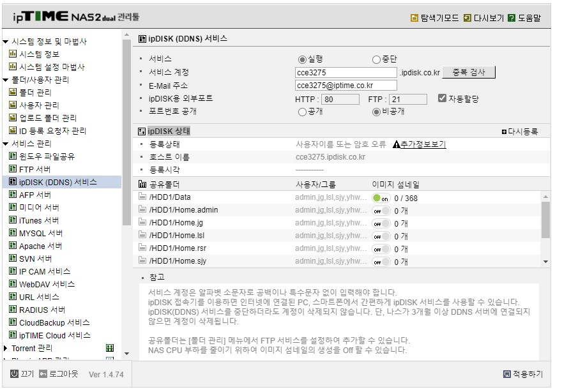Viewport: 562px width, 392px height.
Task: Click the 다시등록 re-register icon
Action: pyautogui.click(x=504, y=132)
